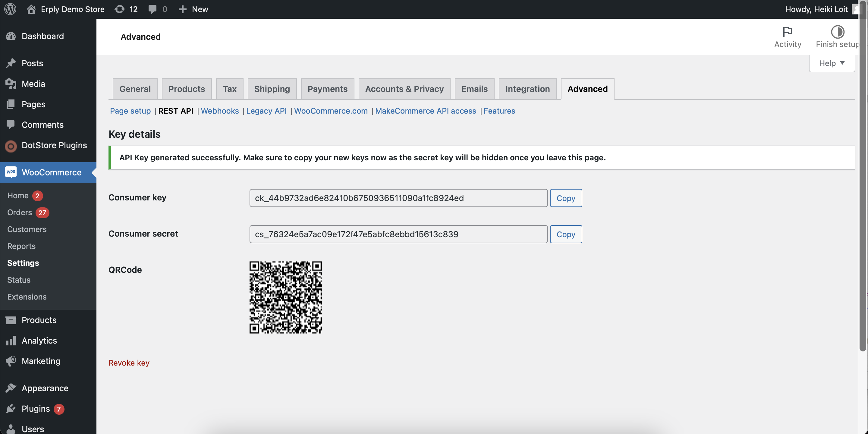The width and height of the screenshot is (868, 434).
Task: Open the Legacy API link
Action: (266, 111)
